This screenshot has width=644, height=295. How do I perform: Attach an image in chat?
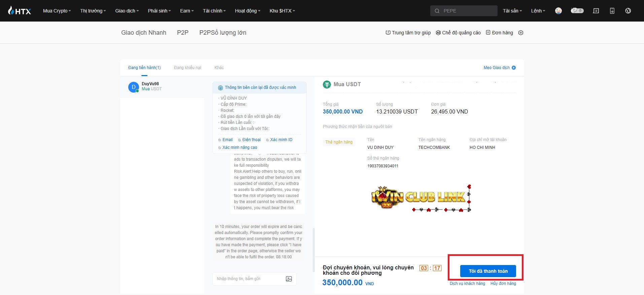coord(289,279)
